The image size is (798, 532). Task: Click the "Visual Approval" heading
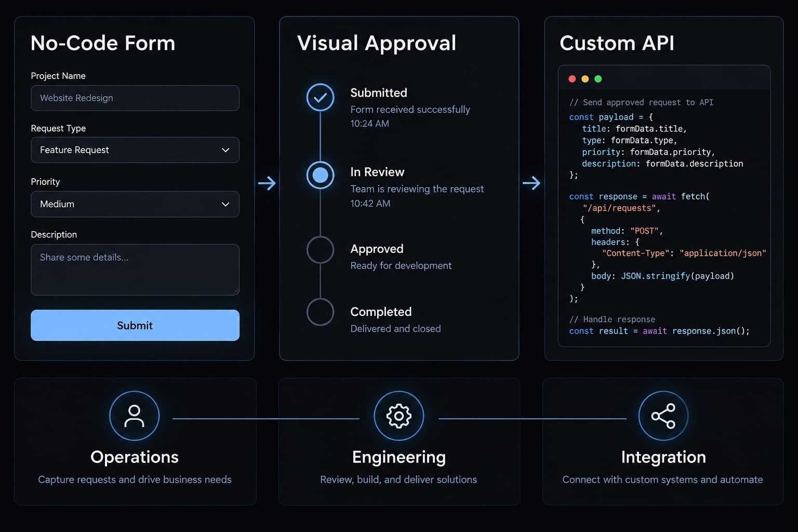point(377,43)
